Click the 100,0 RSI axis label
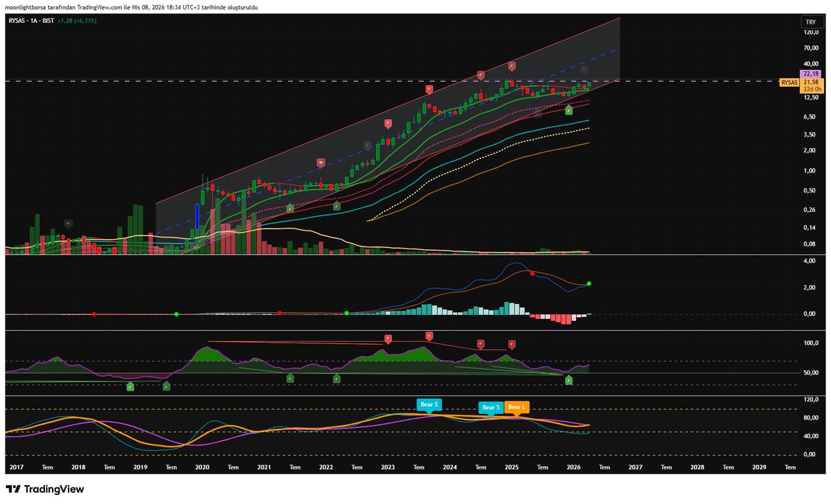This screenshot has height=504, width=831. pyautogui.click(x=811, y=343)
